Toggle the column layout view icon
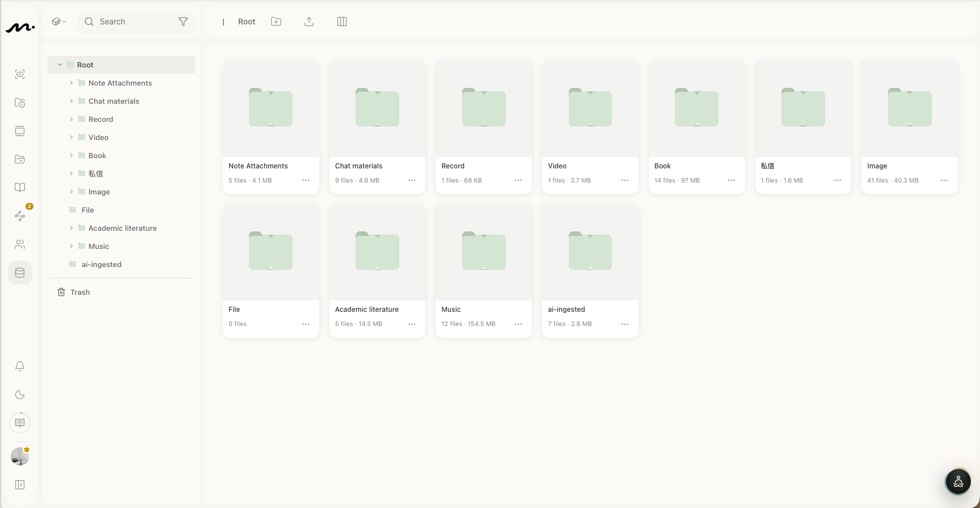Viewport: 980px width, 508px height. click(342, 22)
